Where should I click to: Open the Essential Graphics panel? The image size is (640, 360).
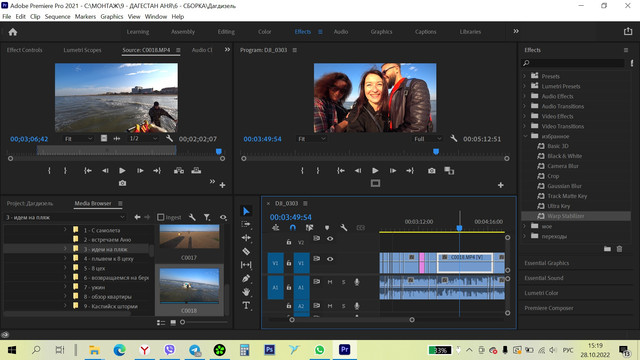pos(547,263)
